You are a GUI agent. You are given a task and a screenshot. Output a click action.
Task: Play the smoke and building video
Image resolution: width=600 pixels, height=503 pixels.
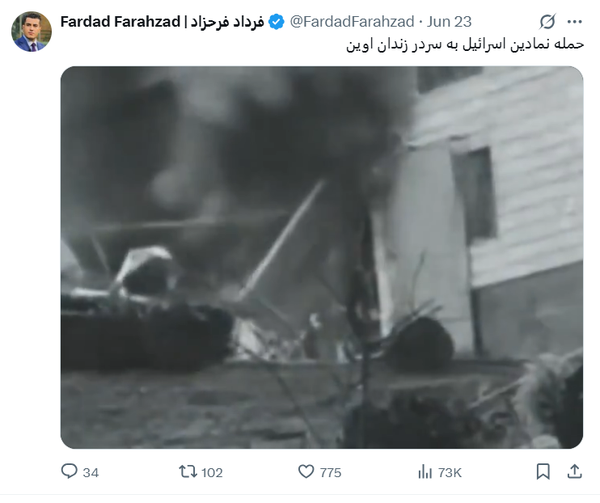click(x=322, y=257)
